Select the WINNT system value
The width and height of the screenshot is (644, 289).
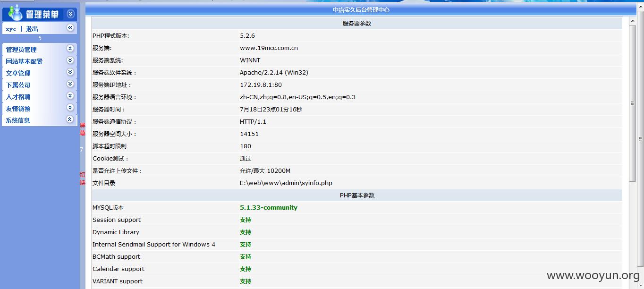coord(250,60)
